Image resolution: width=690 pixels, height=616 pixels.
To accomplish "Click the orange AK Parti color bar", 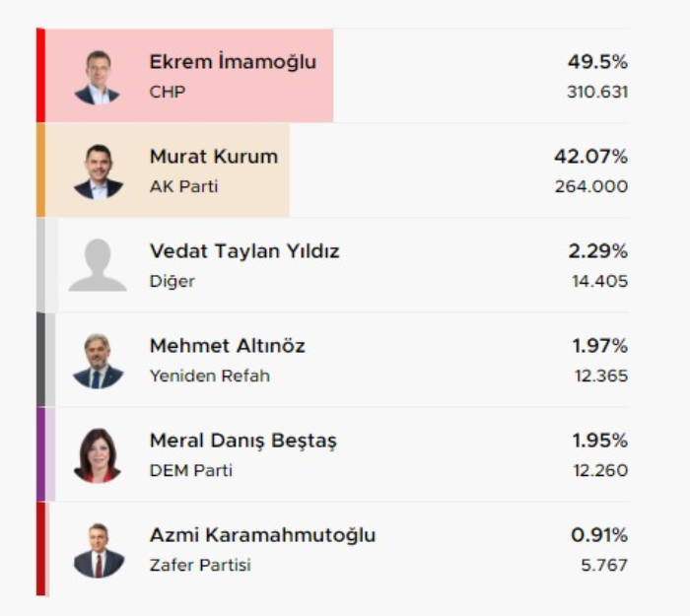I will pos(40,171).
